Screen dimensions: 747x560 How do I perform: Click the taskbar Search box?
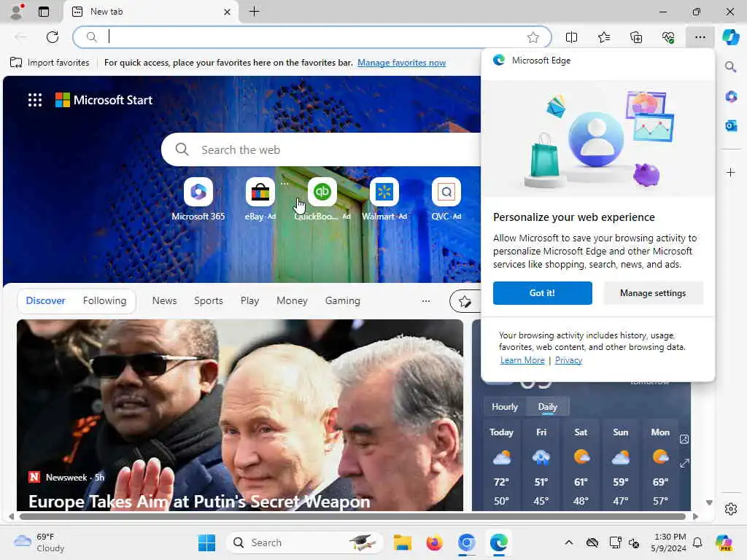coord(304,542)
